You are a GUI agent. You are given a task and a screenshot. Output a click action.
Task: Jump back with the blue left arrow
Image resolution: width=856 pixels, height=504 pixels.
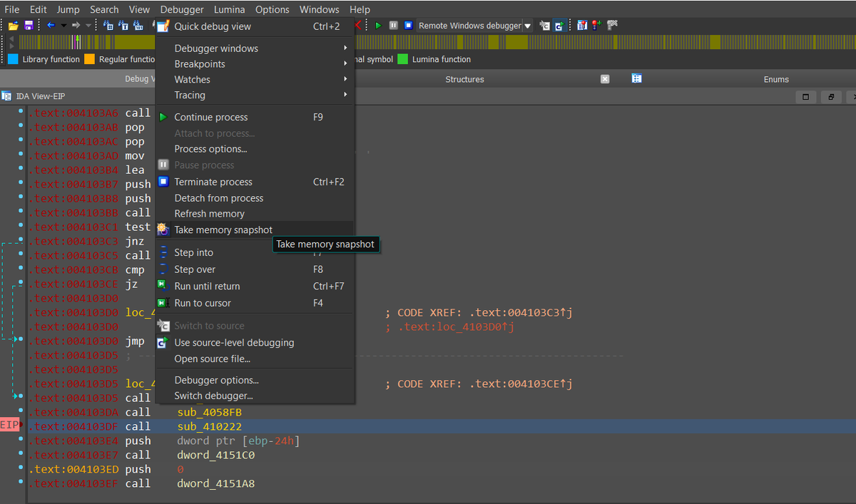51,26
